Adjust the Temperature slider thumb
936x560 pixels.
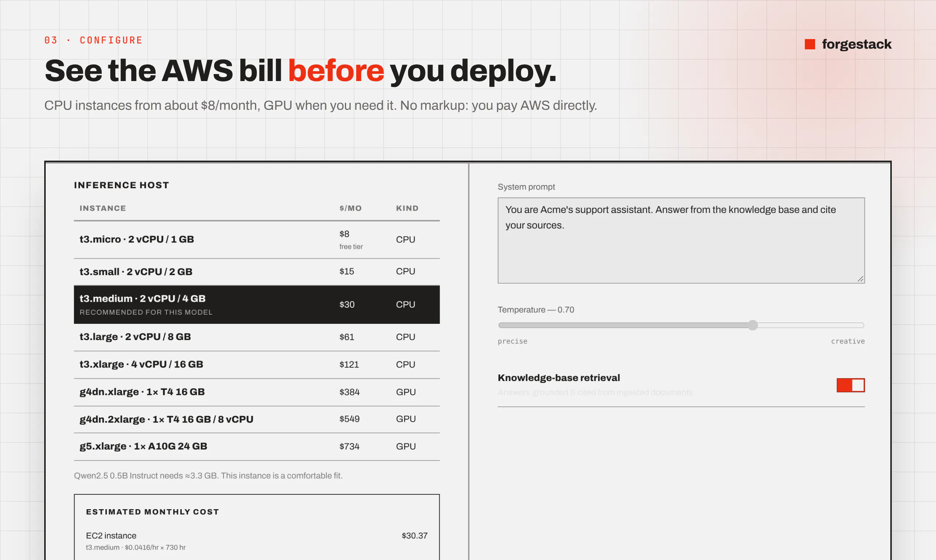pos(752,325)
